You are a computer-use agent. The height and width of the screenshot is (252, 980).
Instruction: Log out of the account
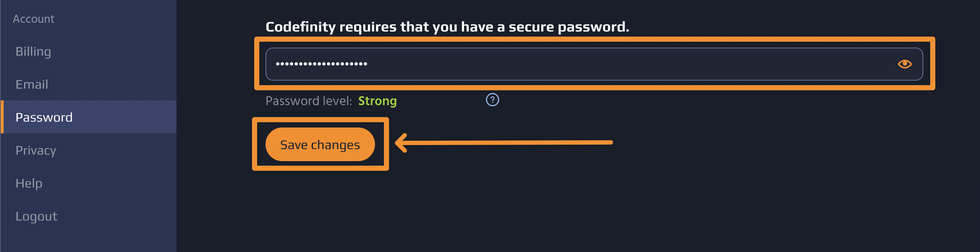point(37,216)
